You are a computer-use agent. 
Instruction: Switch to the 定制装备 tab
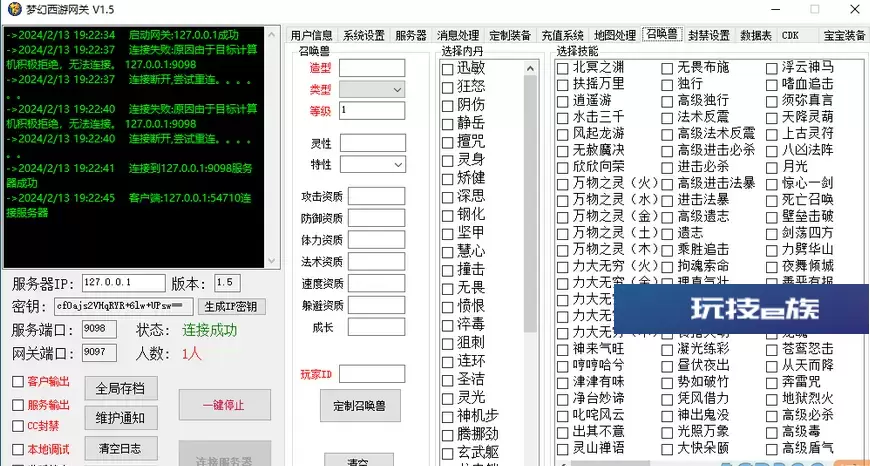click(510, 36)
